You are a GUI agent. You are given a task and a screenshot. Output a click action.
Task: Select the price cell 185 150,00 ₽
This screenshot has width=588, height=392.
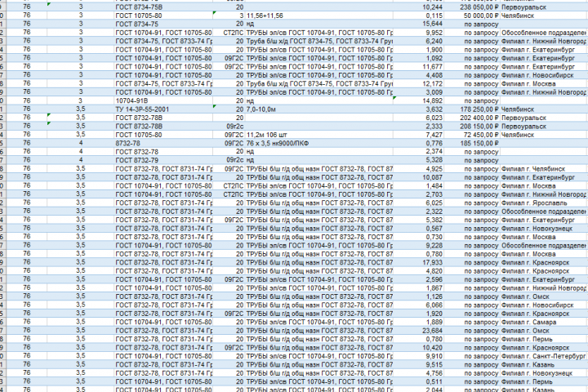(x=472, y=143)
